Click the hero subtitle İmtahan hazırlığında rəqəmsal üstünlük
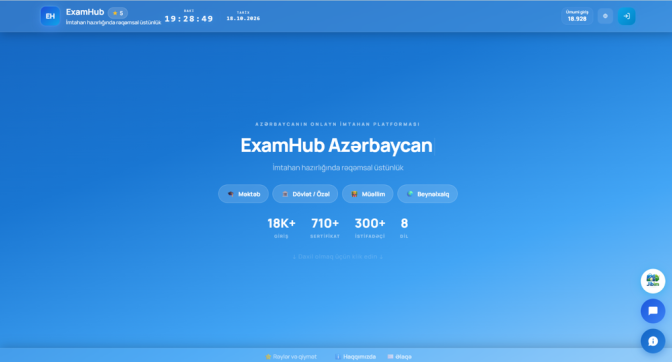672x362 pixels. pyautogui.click(x=338, y=168)
